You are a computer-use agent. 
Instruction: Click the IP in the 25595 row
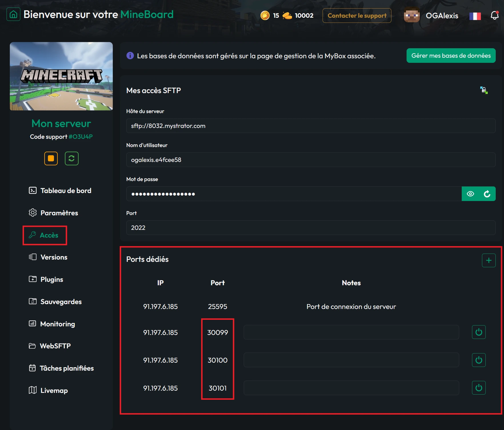tap(160, 306)
